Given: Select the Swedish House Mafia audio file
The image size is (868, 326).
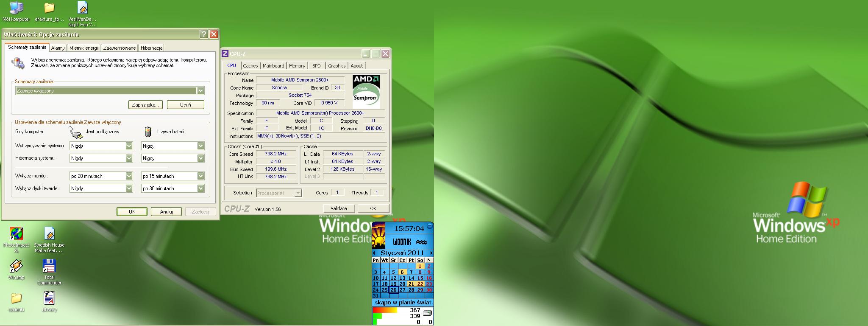Looking at the screenshot, I should coord(49,240).
